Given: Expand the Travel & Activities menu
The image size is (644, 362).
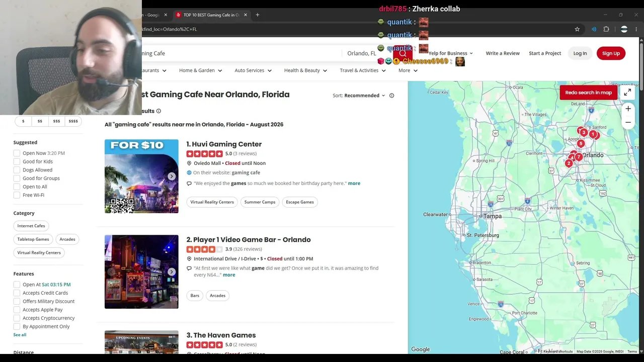Looking at the screenshot, I should (x=363, y=70).
